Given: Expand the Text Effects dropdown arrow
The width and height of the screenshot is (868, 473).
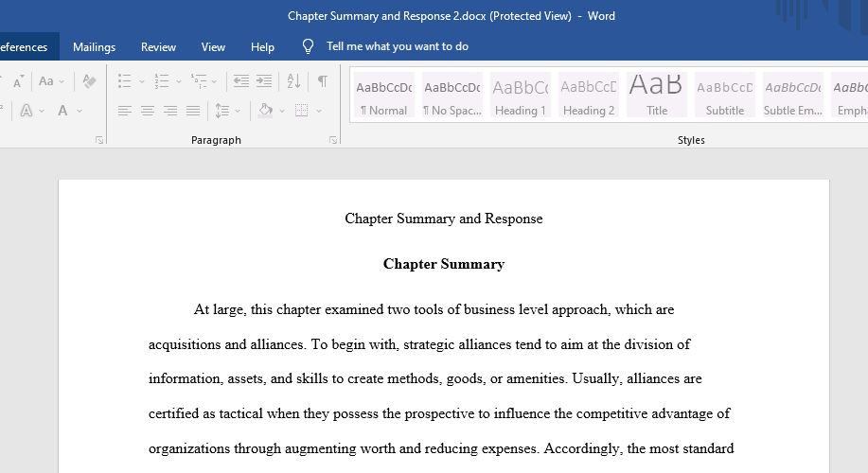Looking at the screenshot, I should (42, 112).
